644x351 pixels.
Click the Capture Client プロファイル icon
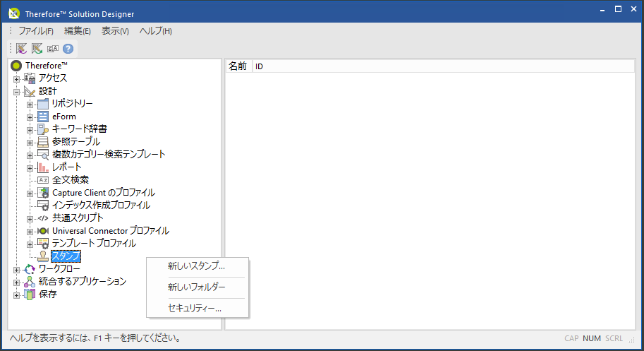tap(43, 193)
